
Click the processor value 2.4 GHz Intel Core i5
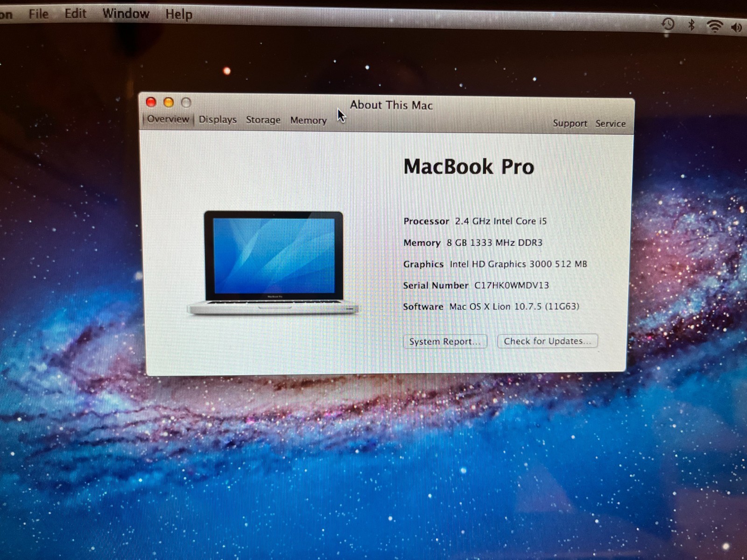point(501,221)
